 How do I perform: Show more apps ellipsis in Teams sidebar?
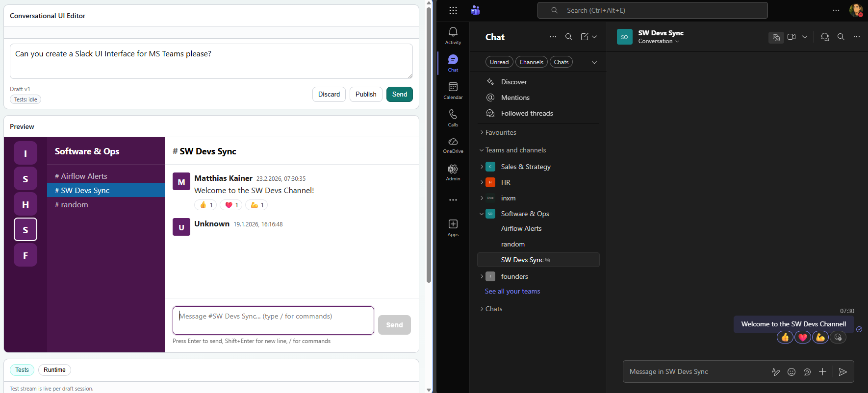tap(453, 200)
